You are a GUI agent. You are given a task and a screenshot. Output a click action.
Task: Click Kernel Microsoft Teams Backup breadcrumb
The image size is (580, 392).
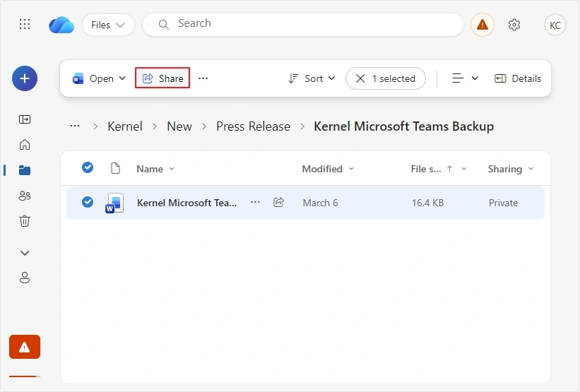click(x=403, y=126)
